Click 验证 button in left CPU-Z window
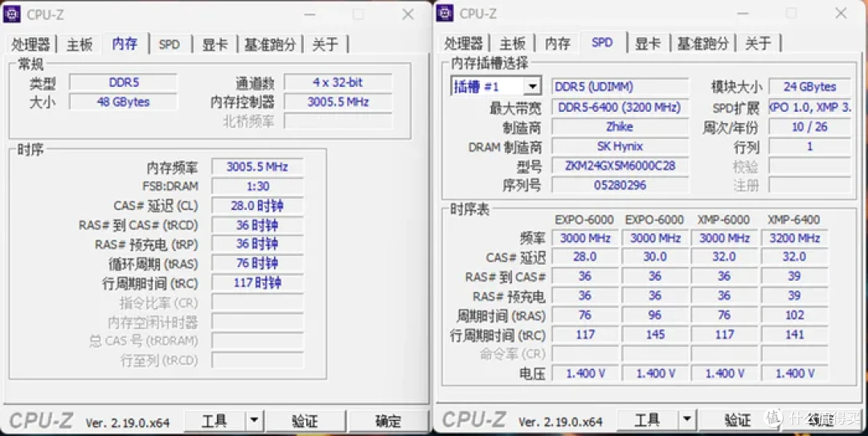The height and width of the screenshot is (436, 868). coord(305,421)
